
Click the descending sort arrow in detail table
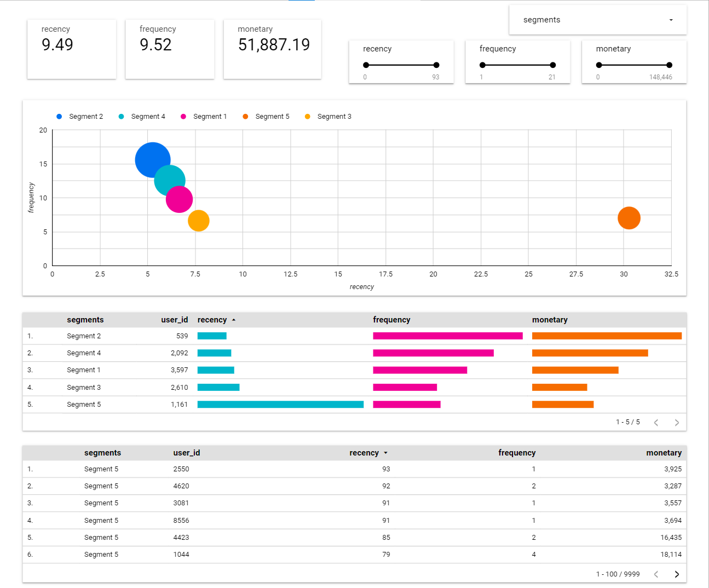pyautogui.click(x=386, y=453)
